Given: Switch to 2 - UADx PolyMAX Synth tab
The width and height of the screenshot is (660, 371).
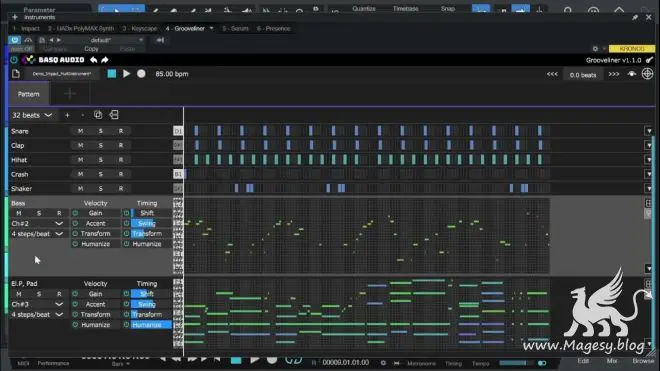Looking at the screenshot, I should pyautogui.click(x=81, y=29).
